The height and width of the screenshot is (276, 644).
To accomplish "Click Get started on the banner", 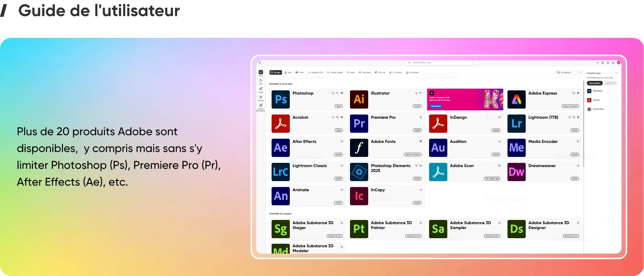I will pyautogui.click(x=436, y=106).
